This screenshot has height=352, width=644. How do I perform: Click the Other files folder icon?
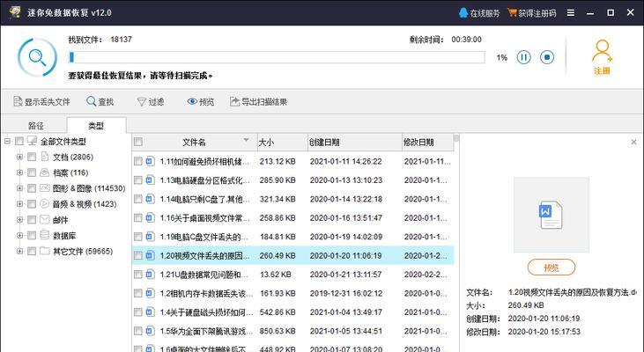[45, 251]
